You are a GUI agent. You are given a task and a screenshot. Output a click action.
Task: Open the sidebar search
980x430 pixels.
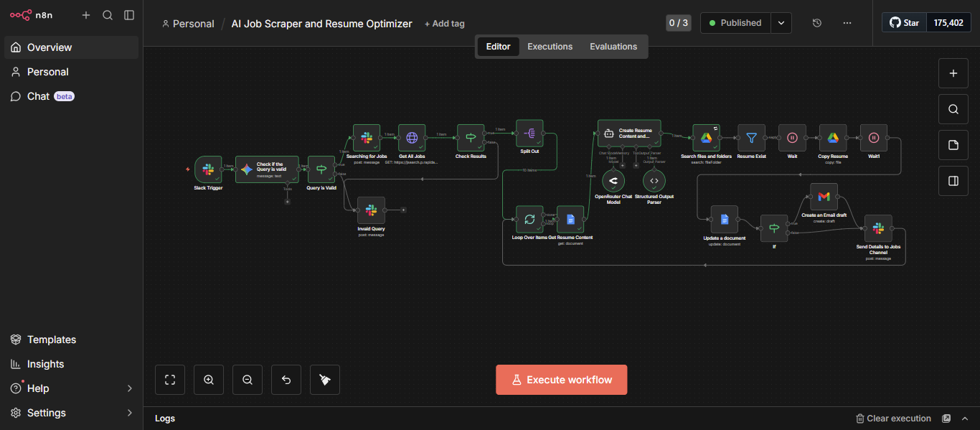point(108,15)
